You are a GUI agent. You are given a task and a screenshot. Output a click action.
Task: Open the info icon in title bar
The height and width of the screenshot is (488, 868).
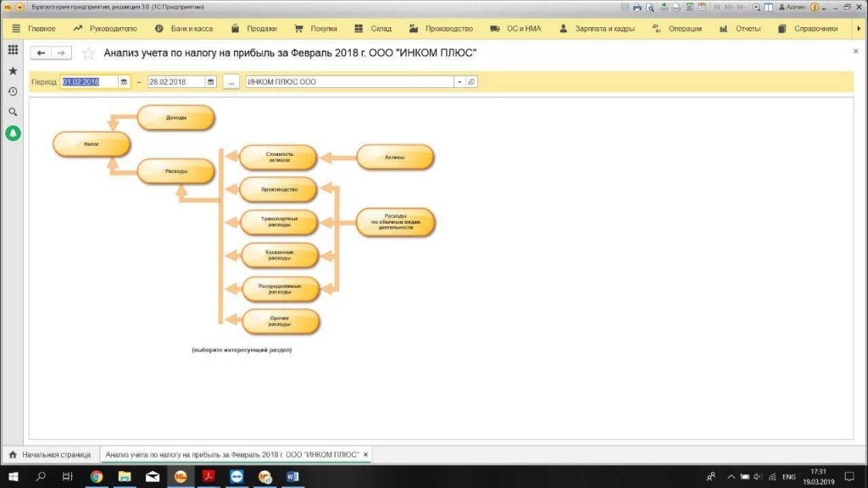click(815, 7)
